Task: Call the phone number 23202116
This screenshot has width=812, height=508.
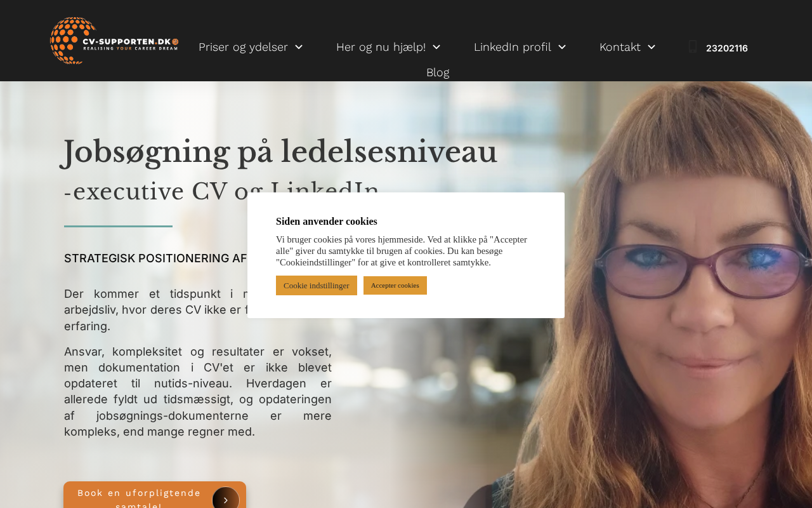Action: 727,48
